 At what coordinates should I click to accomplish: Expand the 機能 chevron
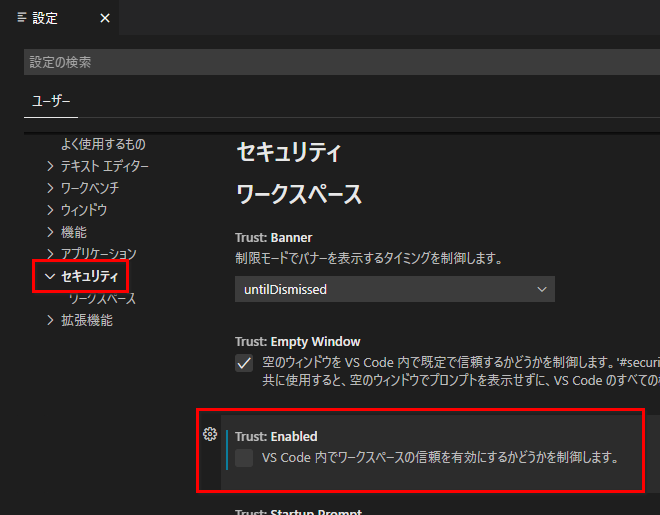51,232
